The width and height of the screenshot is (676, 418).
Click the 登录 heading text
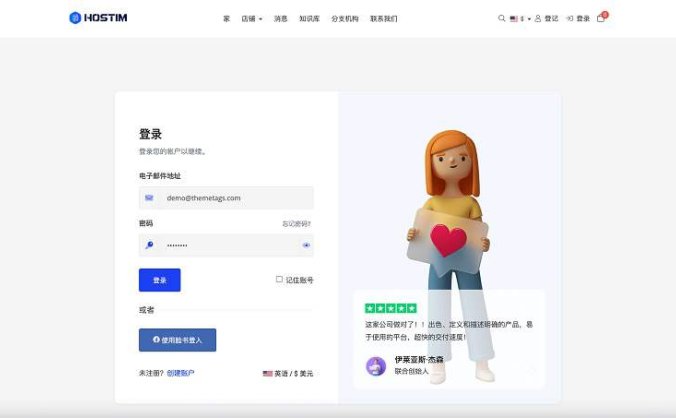[x=150, y=134]
